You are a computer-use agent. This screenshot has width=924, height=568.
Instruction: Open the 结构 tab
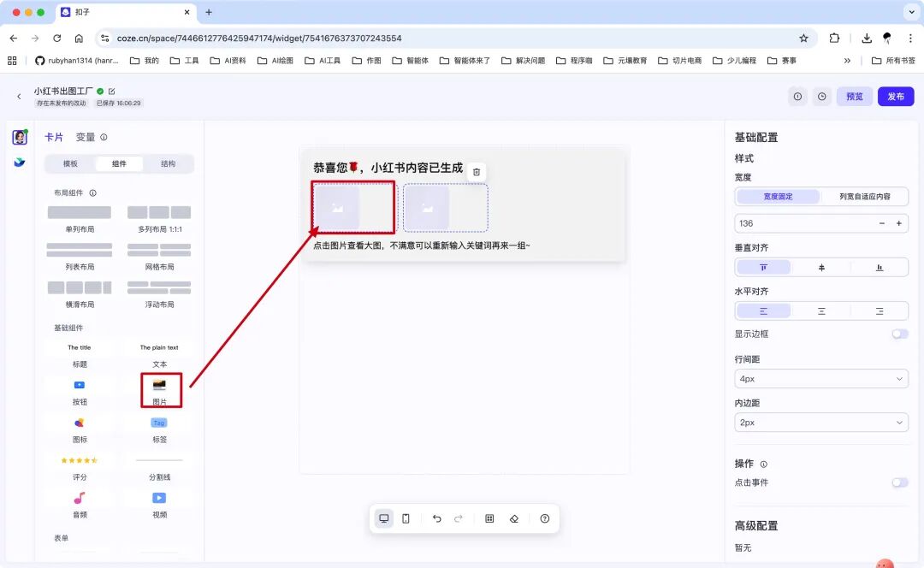pos(168,163)
